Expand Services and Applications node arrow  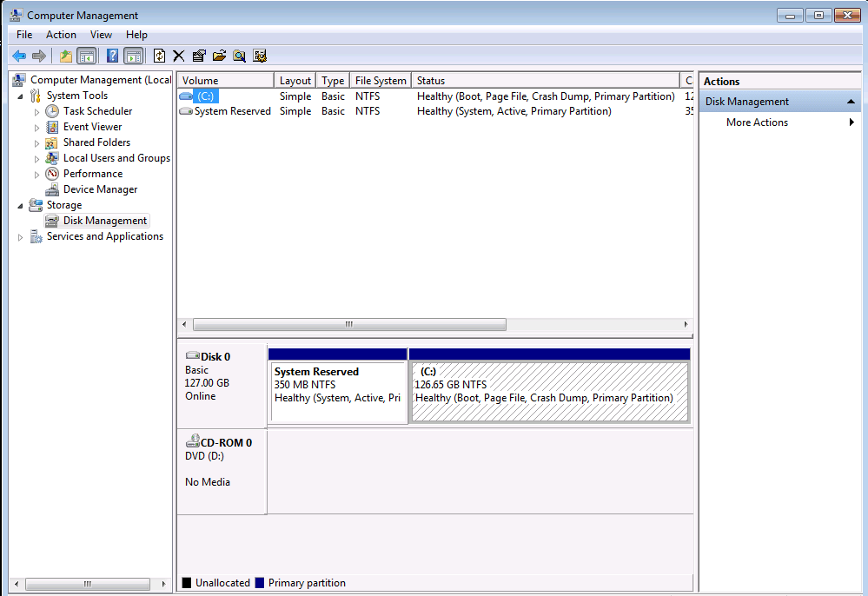[21, 237]
